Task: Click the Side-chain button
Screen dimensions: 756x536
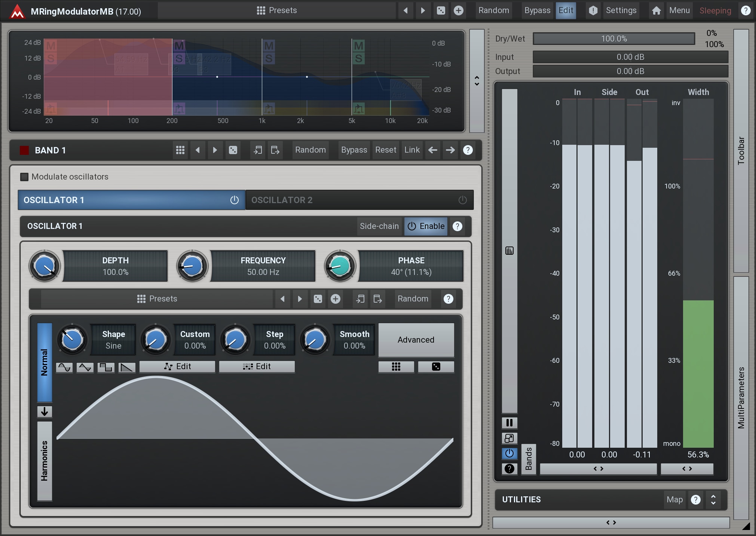Action: (379, 226)
